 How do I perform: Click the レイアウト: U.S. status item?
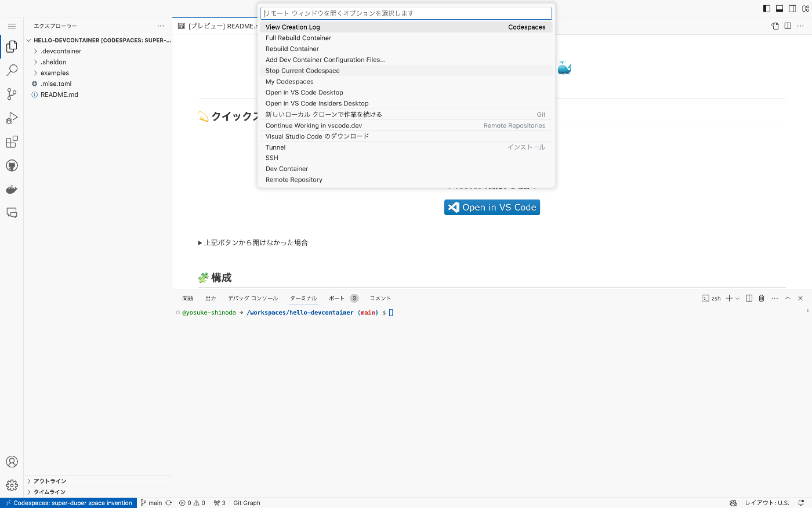point(767,503)
